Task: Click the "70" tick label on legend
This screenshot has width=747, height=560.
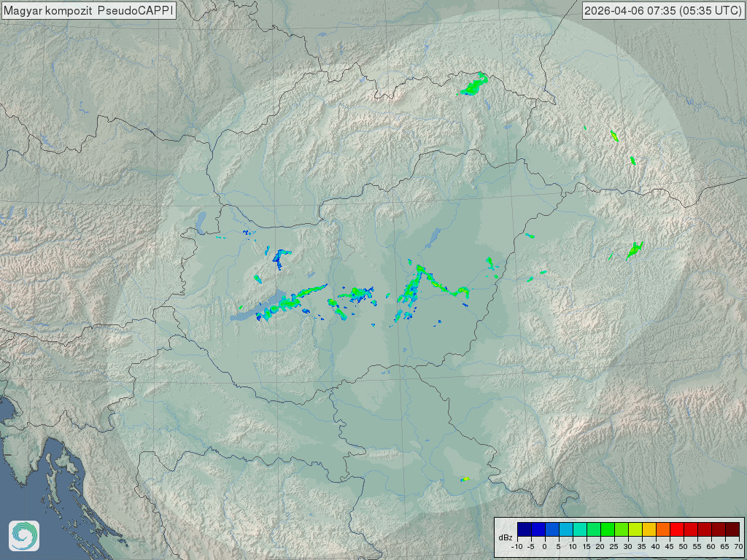Action: [738, 546]
